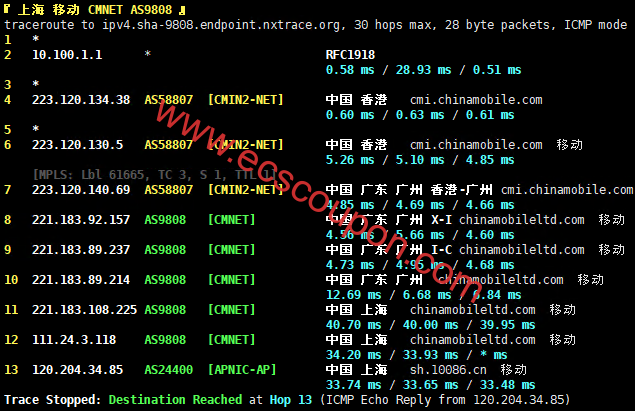This screenshot has height=411, width=635.
Task: Click [CMIN2-NET] on the hop 4 row
Action: 245,100
